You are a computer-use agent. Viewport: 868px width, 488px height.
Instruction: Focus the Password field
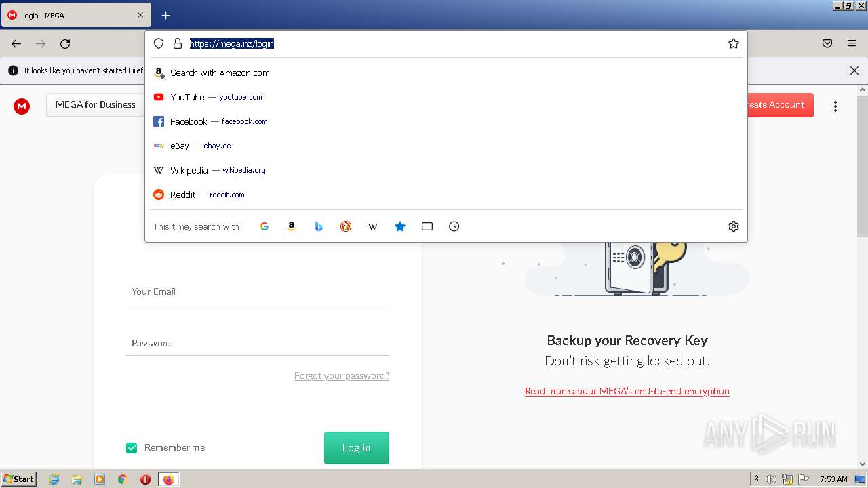click(x=257, y=343)
